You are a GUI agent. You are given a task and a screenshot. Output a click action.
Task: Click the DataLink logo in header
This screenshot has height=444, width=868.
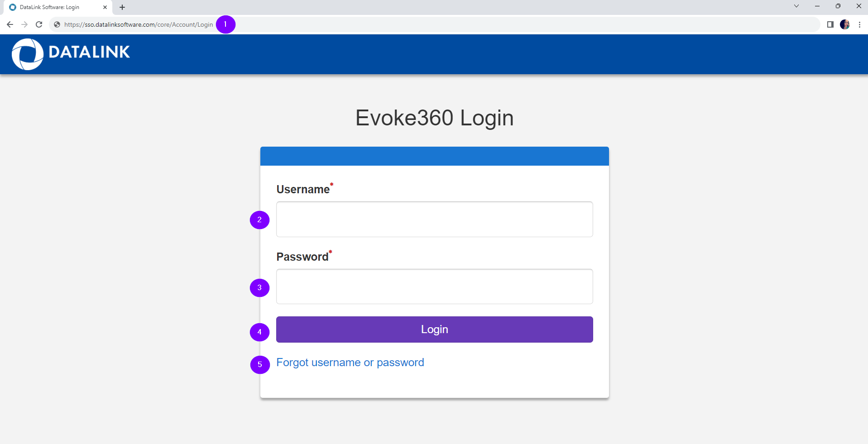71,53
